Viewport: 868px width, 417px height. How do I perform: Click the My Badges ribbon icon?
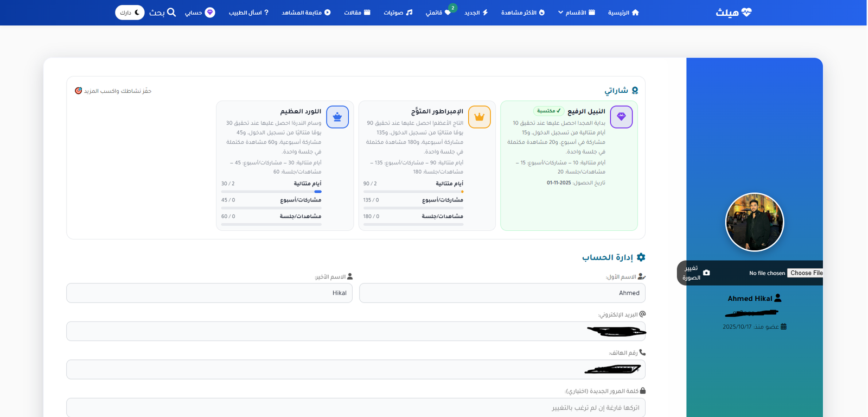point(635,91)
